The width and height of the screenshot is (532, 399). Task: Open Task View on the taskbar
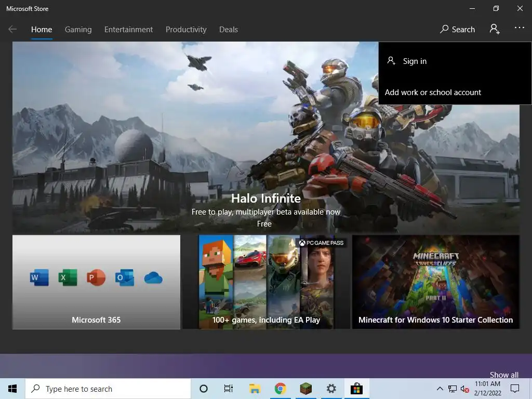tap(229, 389)
